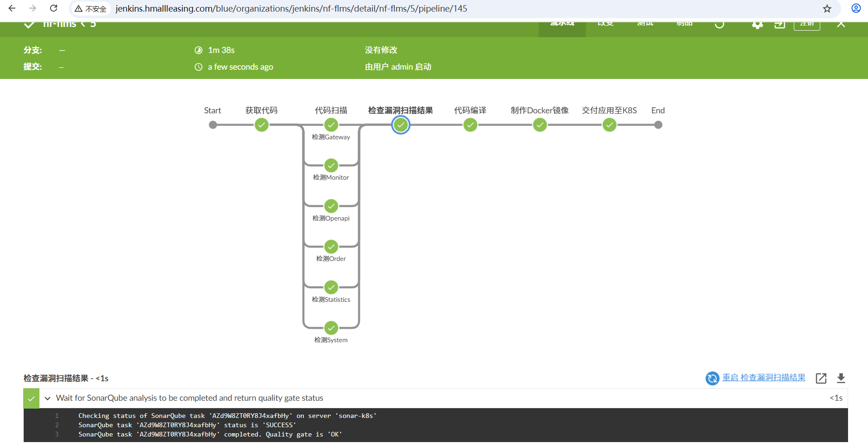Click the 重启 检查漏洞扫描结果 link
This screenshot has width=868, height=443.
click(x=763, y=378)
